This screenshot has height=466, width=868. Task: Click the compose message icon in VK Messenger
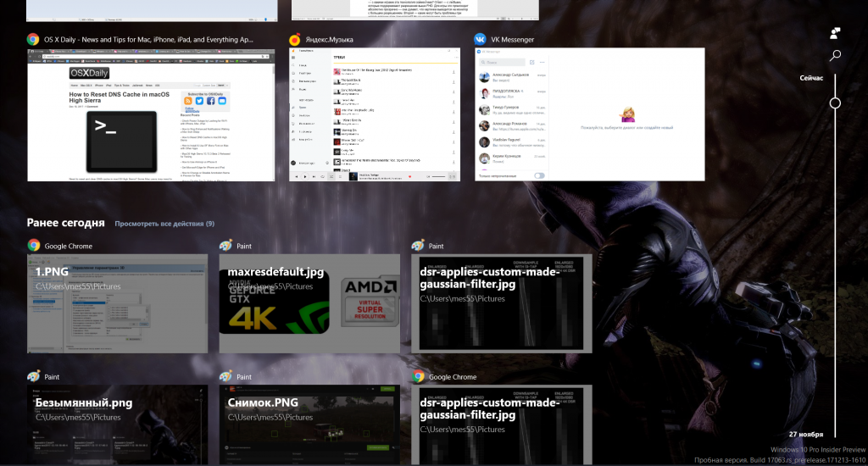click(532, 62)
